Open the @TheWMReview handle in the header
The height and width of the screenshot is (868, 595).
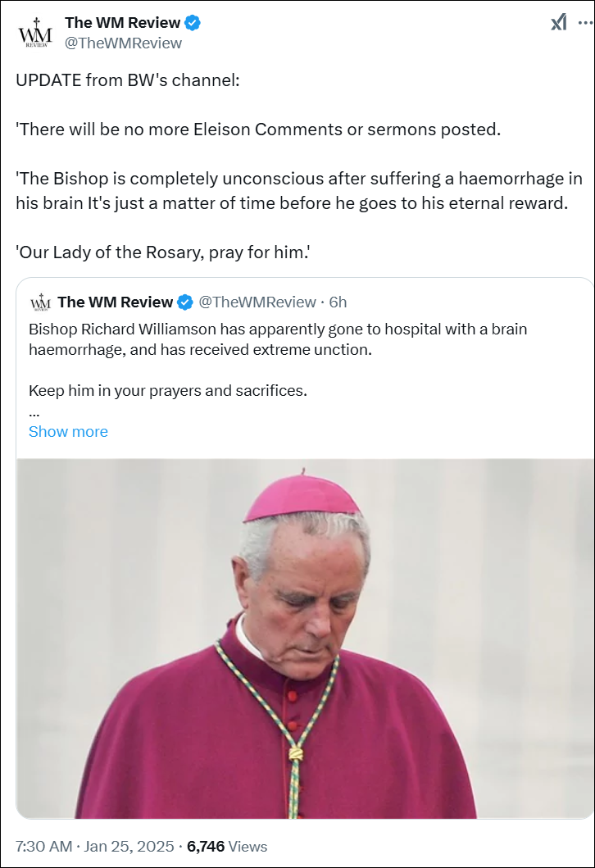[x=123, y=43]
